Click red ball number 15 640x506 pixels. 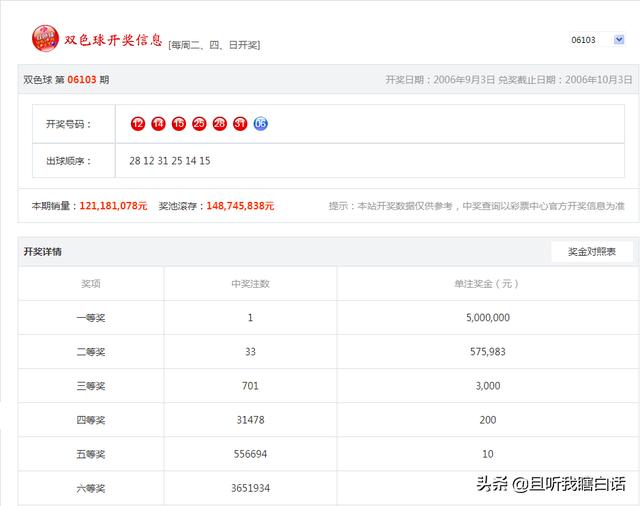click(x=179, y=123)
